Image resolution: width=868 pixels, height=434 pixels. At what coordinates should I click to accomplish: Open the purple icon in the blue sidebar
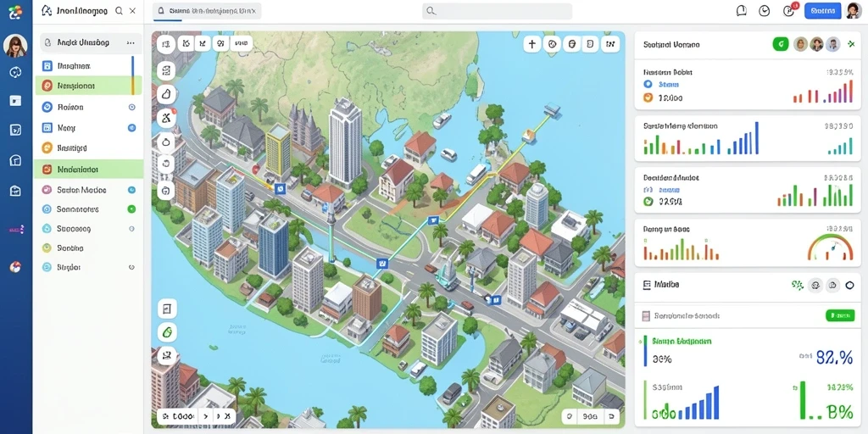[15, 229]
